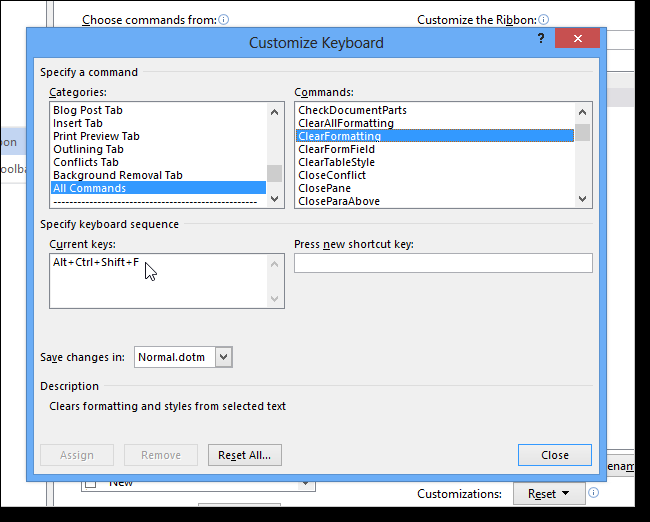Select the Alt+Ctrl+Shift+F current key
650x522 pixels.
pos(96,263)
